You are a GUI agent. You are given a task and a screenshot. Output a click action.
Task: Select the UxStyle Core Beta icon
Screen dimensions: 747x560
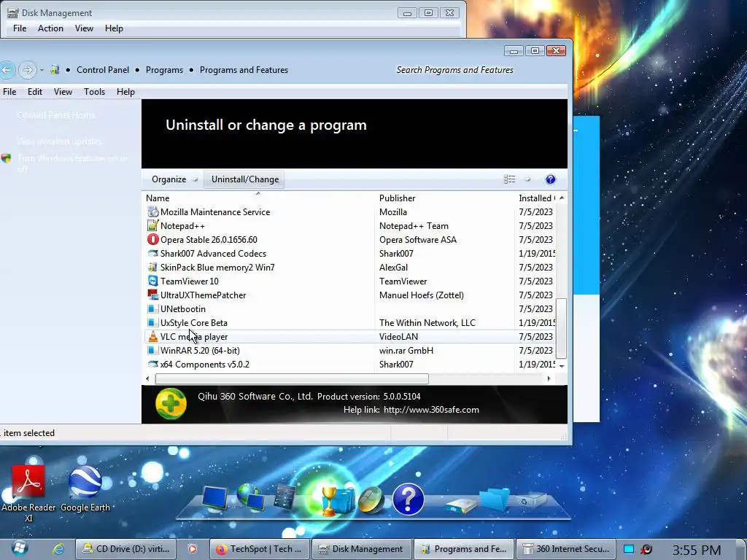click(152, 322)
